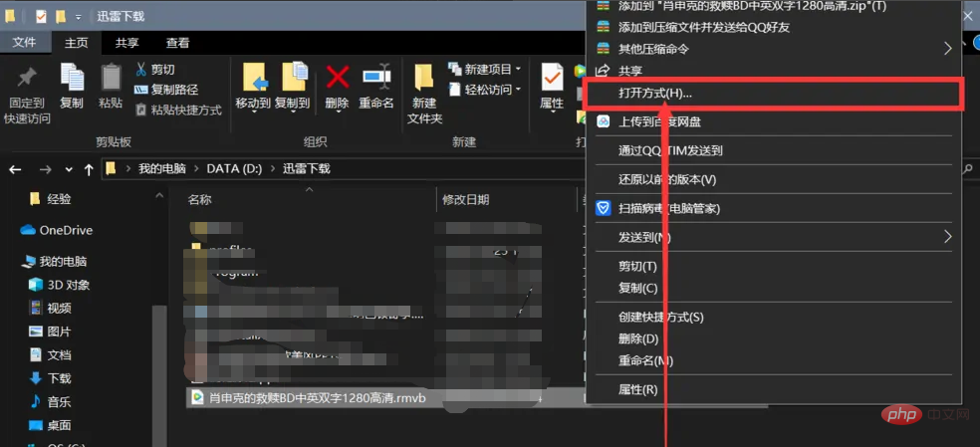Click 迅雷下载 breadcrumb in address bar

pos(307,169)
